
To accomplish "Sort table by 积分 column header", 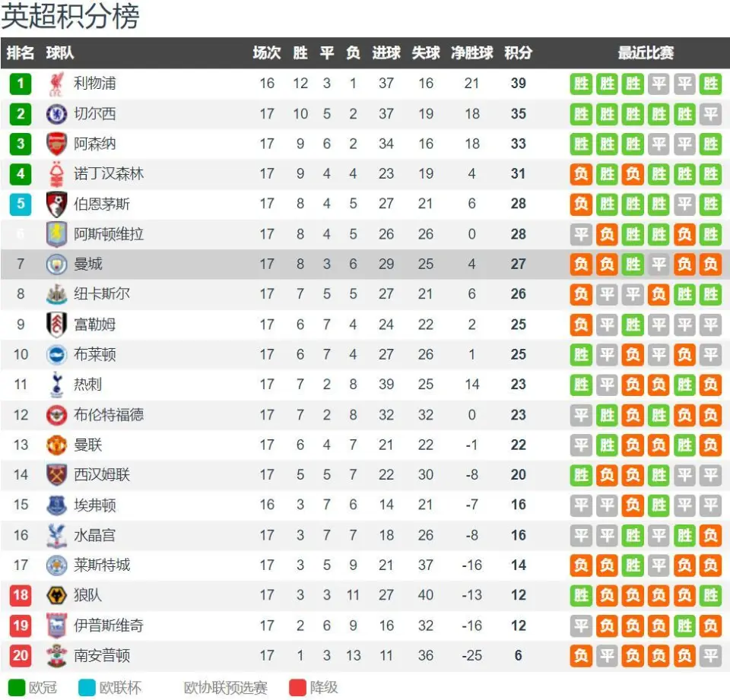I will 518,52.
